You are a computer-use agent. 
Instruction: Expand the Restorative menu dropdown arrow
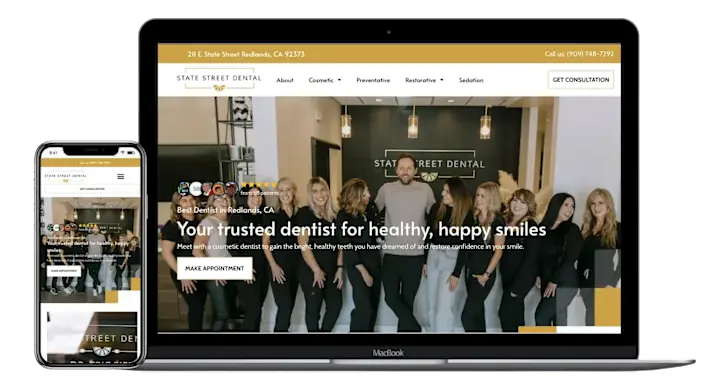[442, 80]
